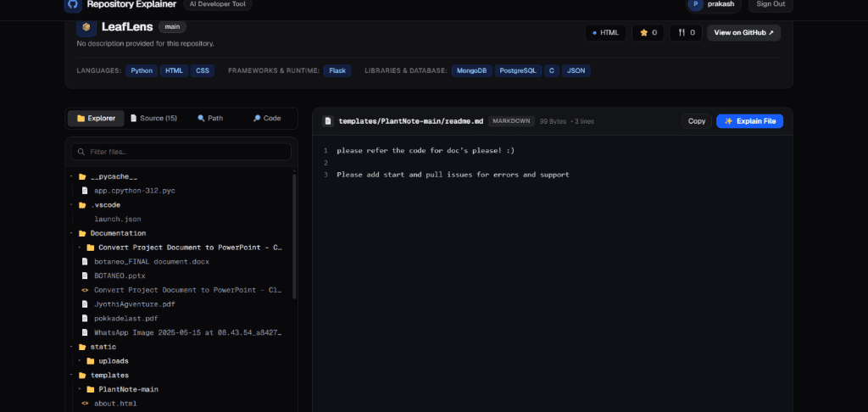Expand the Convert Project Document subfolder arrow

[80, 248]
